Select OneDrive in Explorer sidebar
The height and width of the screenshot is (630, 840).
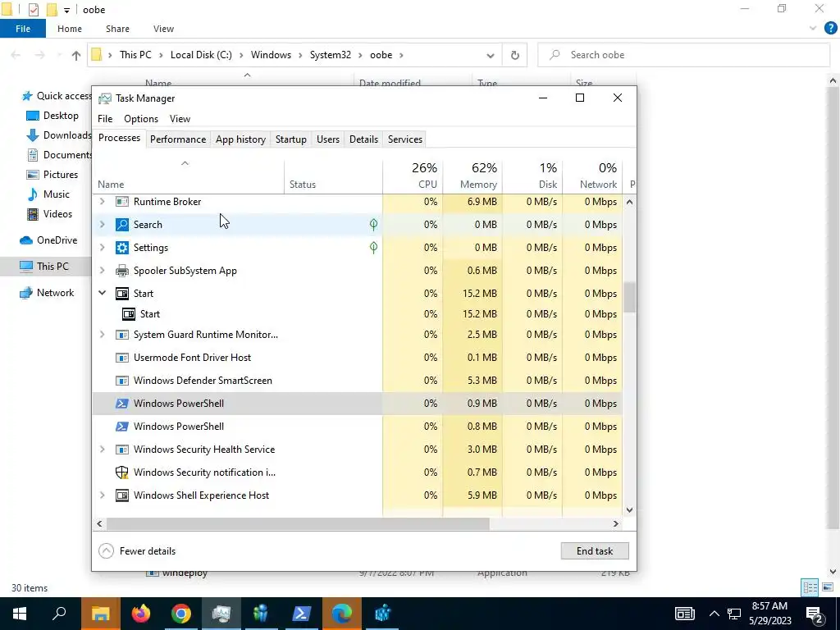coord(48,240)
